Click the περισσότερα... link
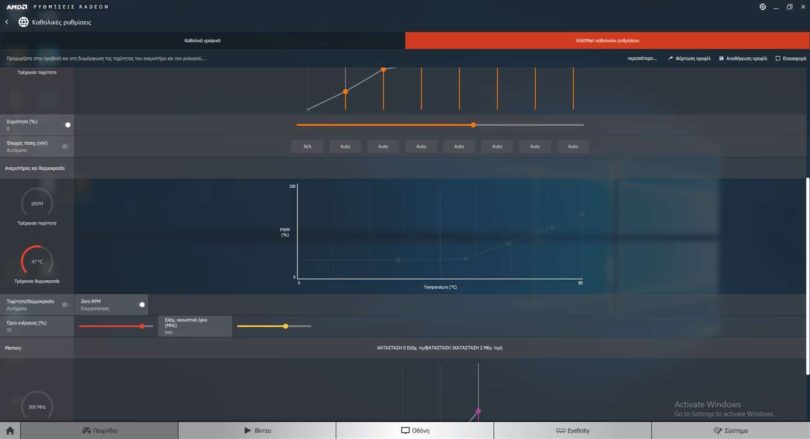This screenshot has height=439, width=810. point(642,58)
